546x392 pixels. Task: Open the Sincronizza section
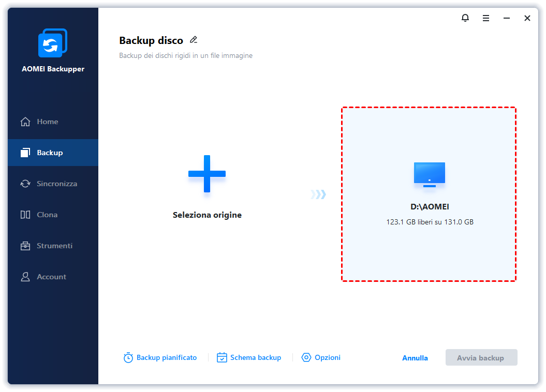tap(53, 184)
